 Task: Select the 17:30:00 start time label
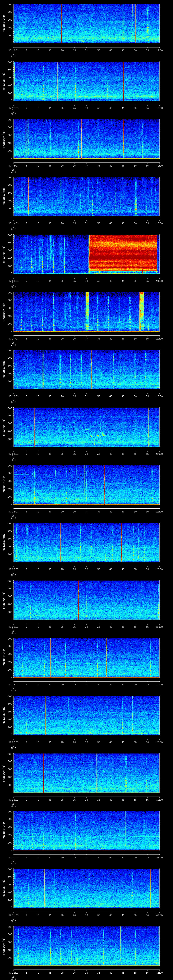14,857
